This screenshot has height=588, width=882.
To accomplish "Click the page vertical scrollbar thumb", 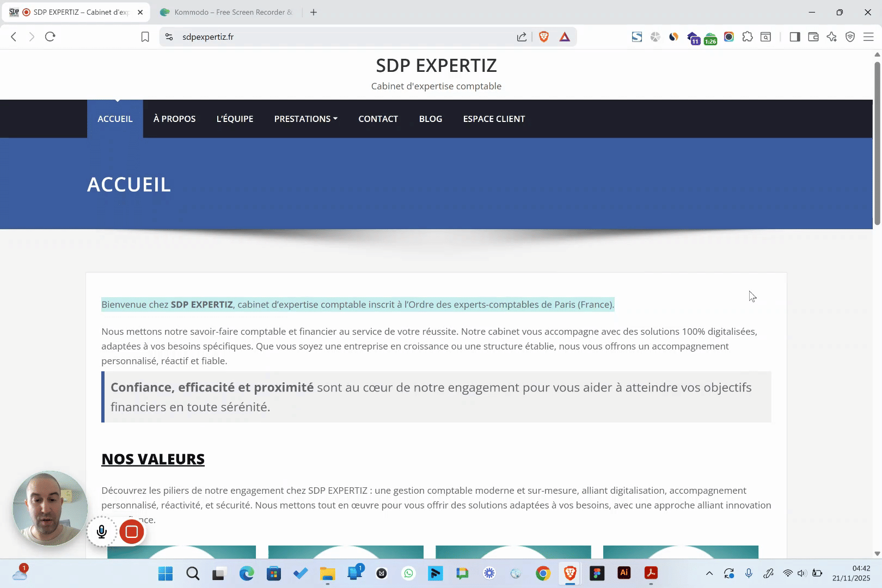I will coord(877,142).
